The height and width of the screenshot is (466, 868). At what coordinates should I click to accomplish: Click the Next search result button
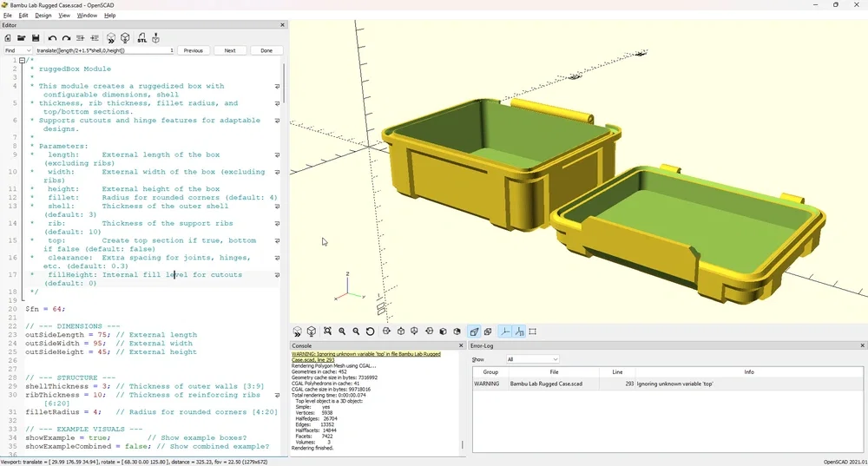coord(230,50)
